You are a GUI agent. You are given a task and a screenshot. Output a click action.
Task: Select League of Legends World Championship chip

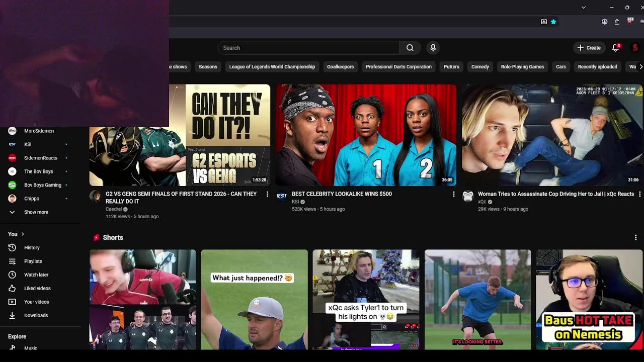coord(272,67)
